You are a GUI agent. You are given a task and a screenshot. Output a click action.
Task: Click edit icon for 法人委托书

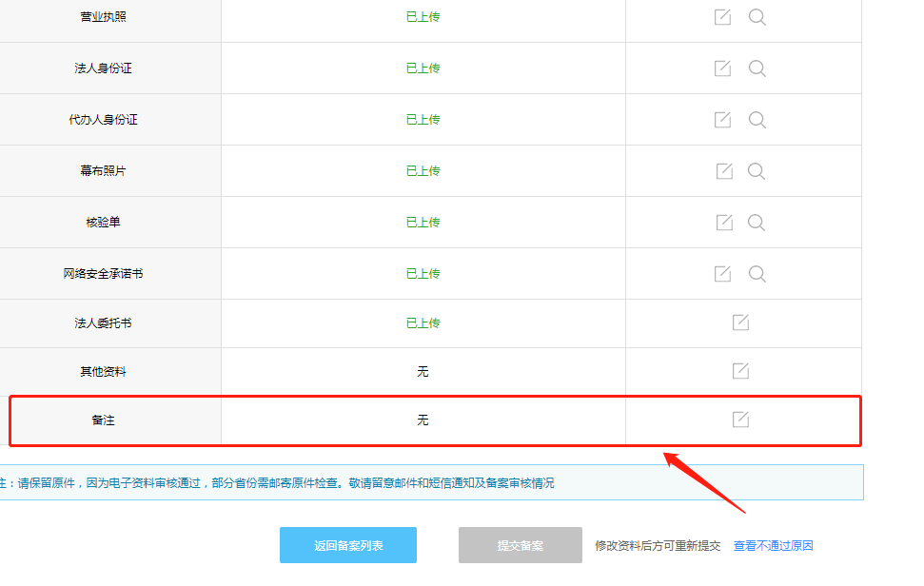coord(740,322)
